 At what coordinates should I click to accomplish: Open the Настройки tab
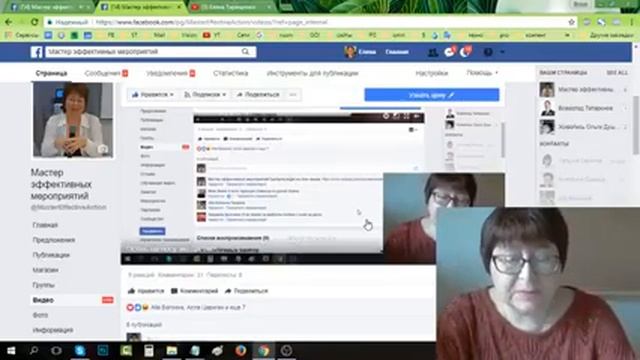pyautogui.click(x=431, y=73)
